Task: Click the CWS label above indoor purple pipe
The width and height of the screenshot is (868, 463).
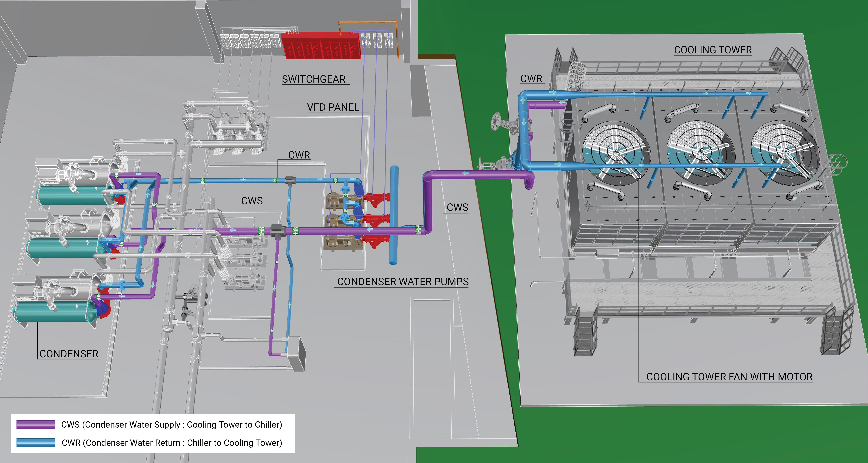Action: point(252,201)
